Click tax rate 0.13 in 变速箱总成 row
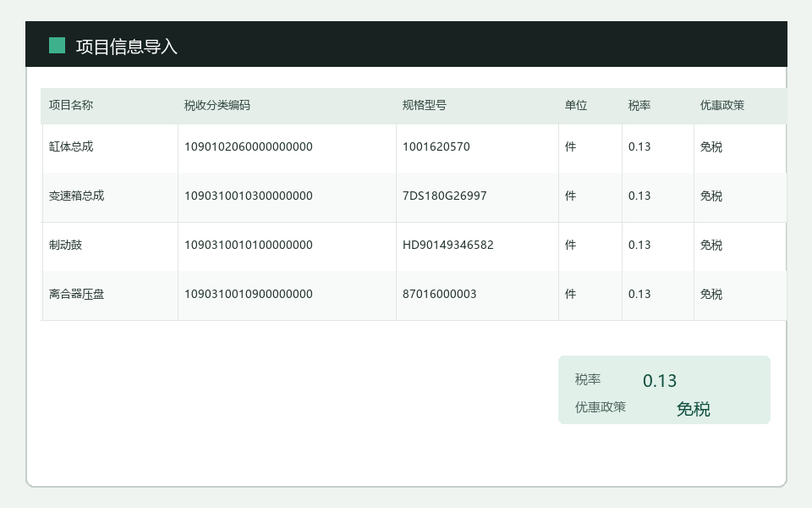Screen dimensions: 812x508 pos(639,196)
